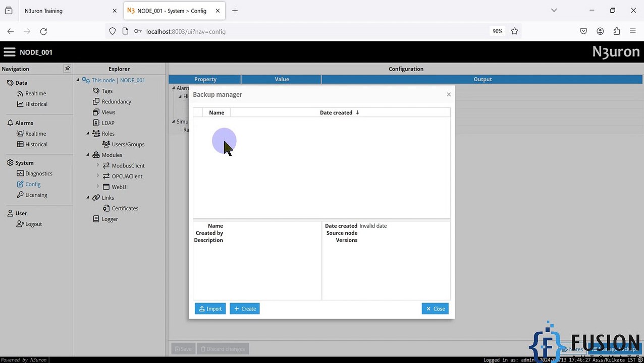The image size is (644, 363).
Task: Click the LDAP icon
Action: click(96, 123)
